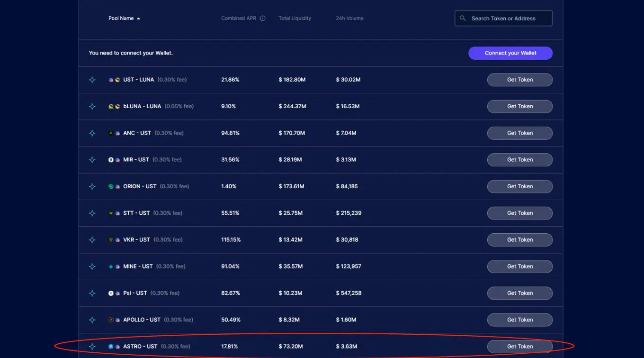Image resolution: width=644 pixels, height=358 pixels.
Task: Focus the Search Token or Address field
Action: point(503,18)
